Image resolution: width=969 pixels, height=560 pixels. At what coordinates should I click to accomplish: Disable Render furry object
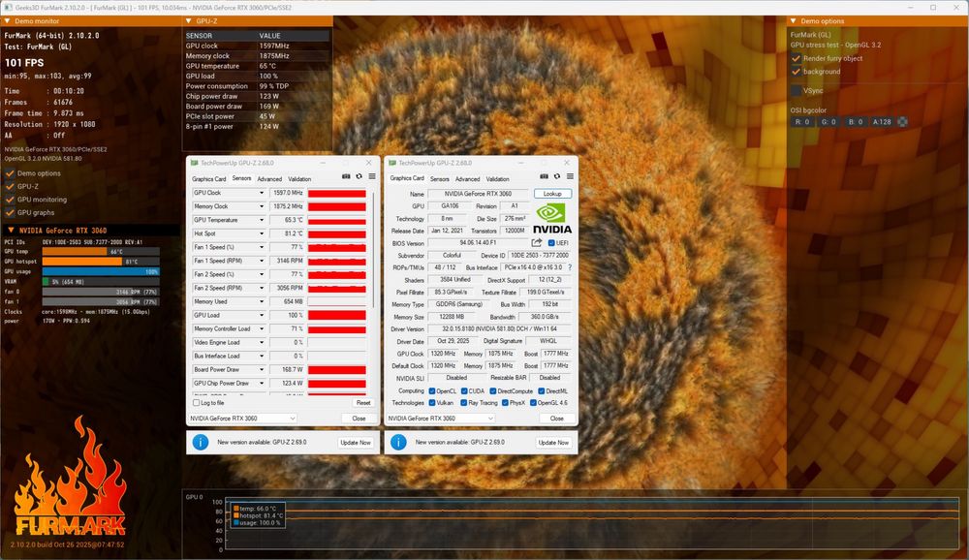pyautogui.click(x=796, y=58)
